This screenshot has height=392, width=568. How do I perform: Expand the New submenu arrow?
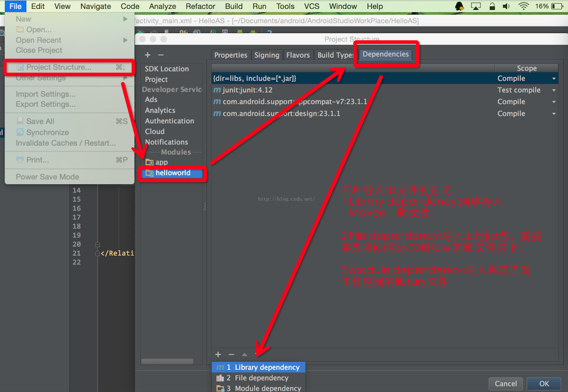pos(125,19)
